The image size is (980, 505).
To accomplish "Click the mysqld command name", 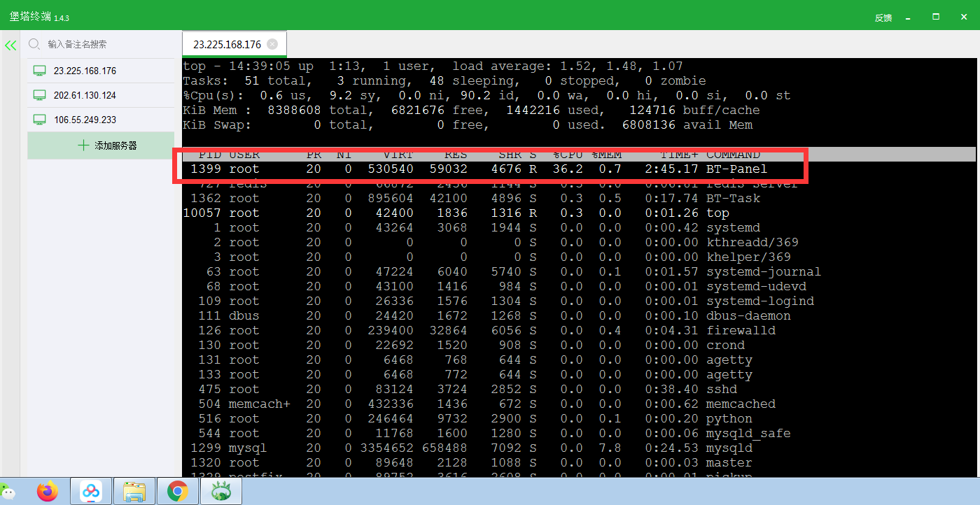I will click(729, 448).
